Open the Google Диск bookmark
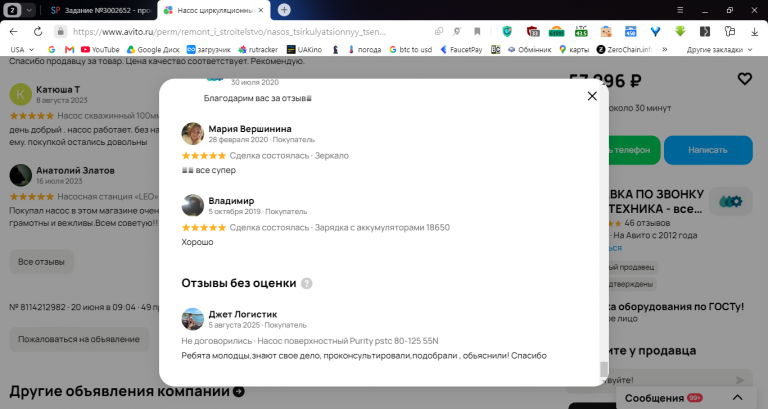The image size is (768, 409). [153, 49]
